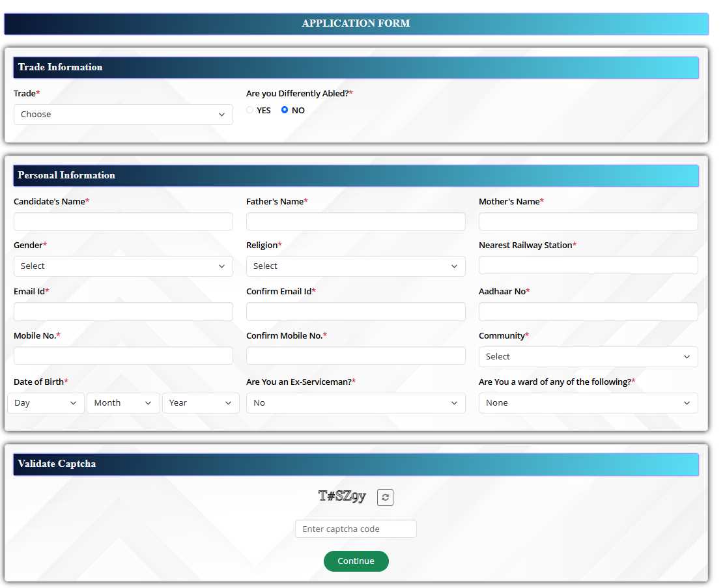725x588 pixels.
Task: Open the Month of birth dropdown
Action: (x=123, y=403)
